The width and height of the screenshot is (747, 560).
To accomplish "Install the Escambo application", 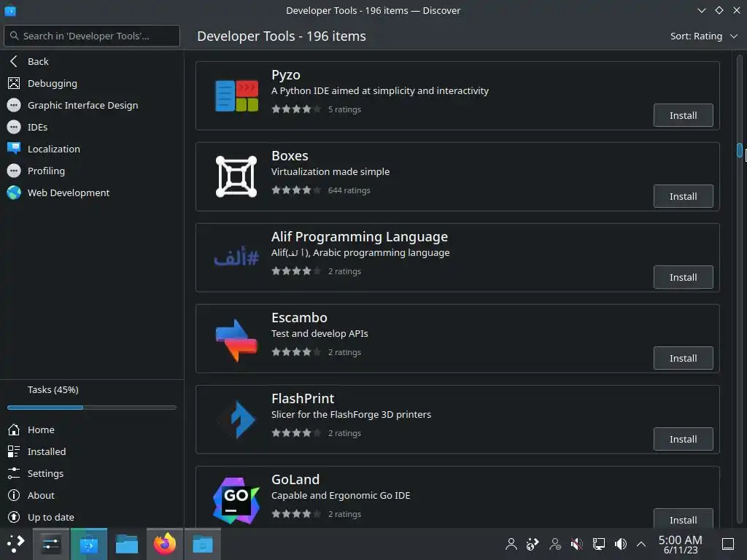I will pyautogui.click(x=683, y=358).
